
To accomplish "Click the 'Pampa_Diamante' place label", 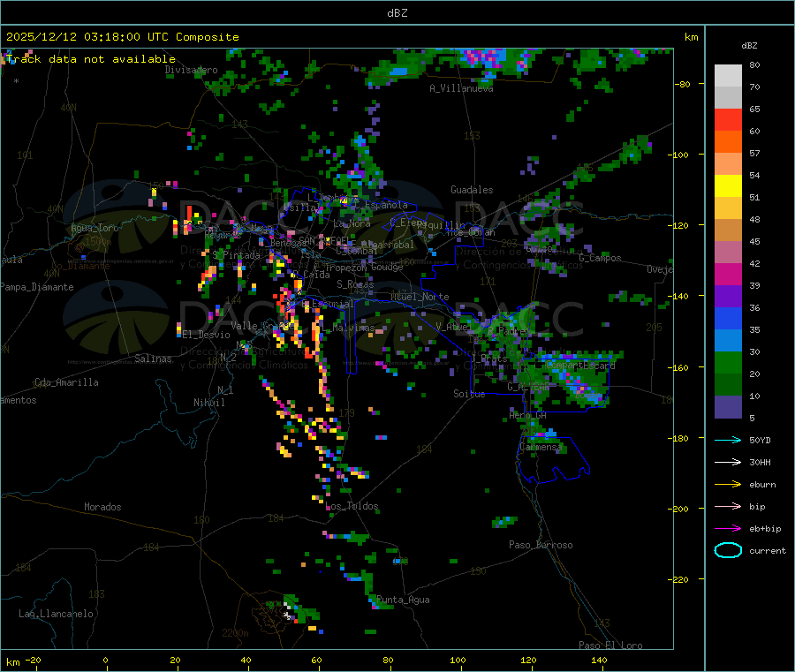I will 37,287.
